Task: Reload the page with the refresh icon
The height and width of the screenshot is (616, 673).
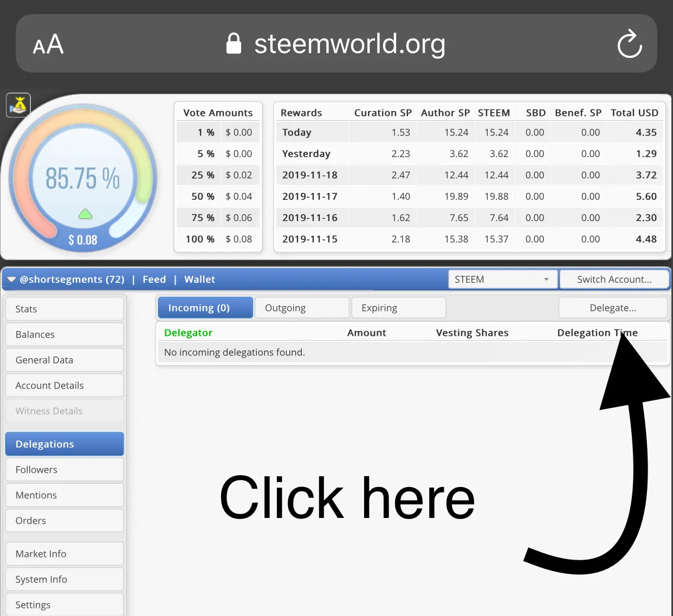Action: (x=630, y=44)
